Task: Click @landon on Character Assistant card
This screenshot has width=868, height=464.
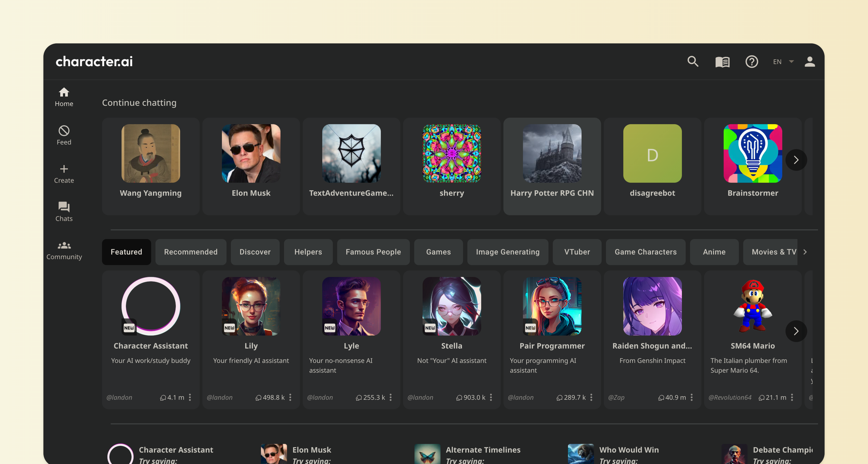Action: coord(119,398)
